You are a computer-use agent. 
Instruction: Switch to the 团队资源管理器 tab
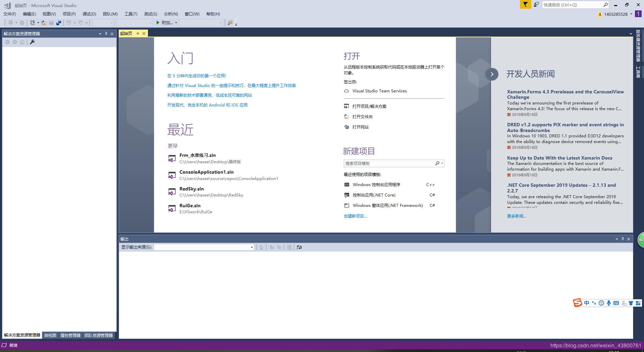point(99,335)
